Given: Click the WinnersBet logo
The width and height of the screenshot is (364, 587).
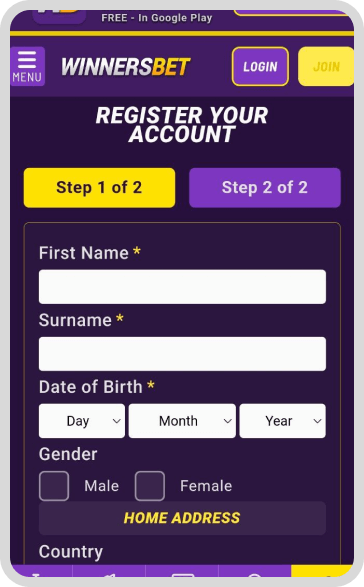Looking at the screenshot, I should coord(126,67).
